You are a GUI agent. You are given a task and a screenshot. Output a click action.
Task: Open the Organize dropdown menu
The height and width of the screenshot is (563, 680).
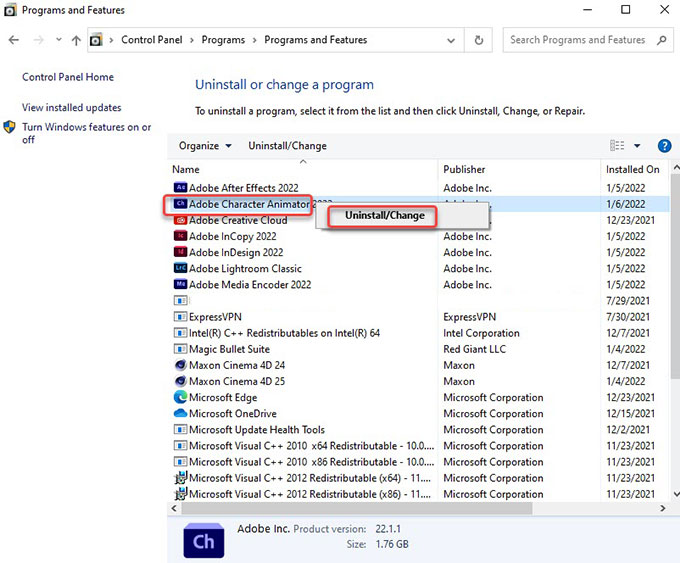click(x=205, y=146)
